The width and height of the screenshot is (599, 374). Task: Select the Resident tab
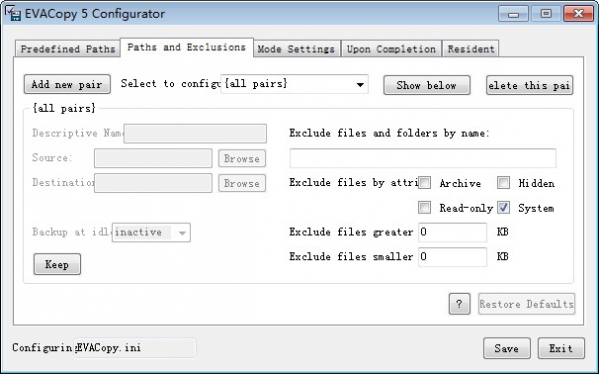[471, 49]
